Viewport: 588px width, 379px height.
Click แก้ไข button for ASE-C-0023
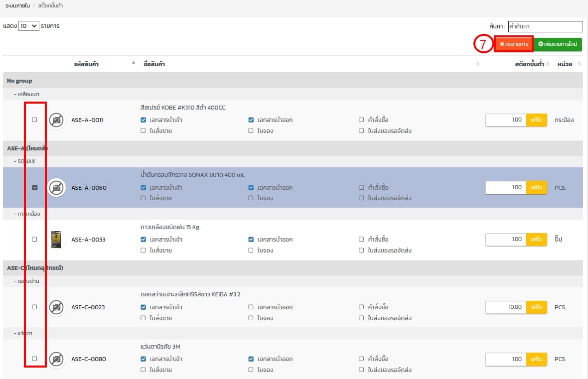click(x=537, y=307)
